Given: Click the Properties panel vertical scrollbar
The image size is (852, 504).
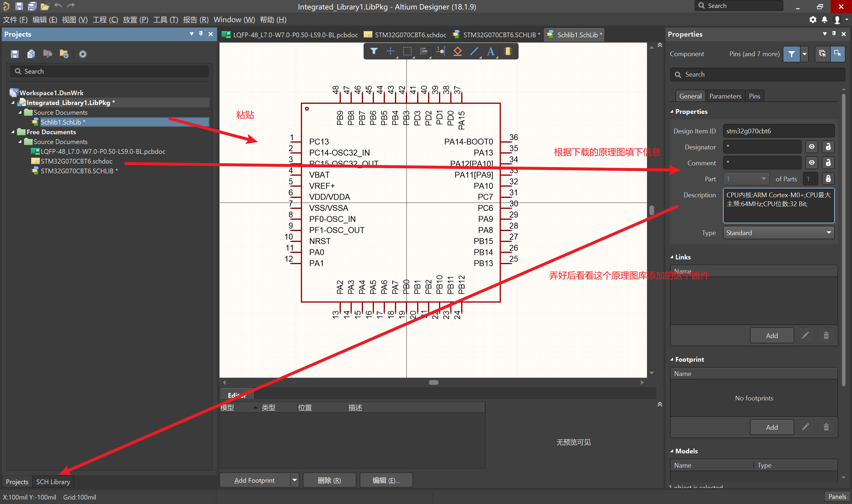Looking at the screenshot, I should (843, 240).
